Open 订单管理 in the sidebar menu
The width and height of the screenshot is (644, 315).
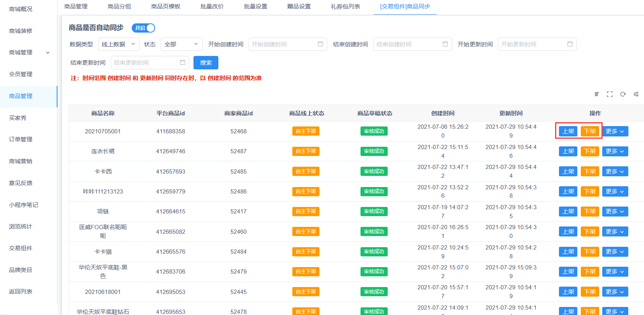[x=21, y=139]
